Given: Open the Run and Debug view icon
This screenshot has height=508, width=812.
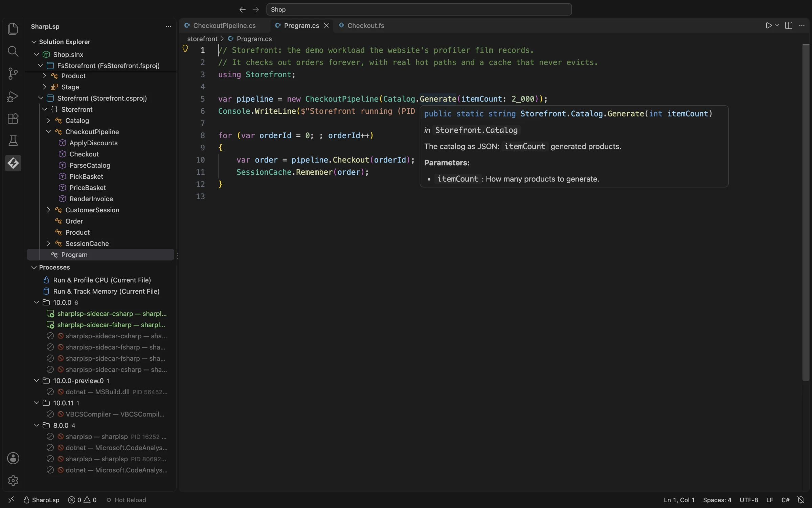Looking at the screenshot, I should pos(13,96).
